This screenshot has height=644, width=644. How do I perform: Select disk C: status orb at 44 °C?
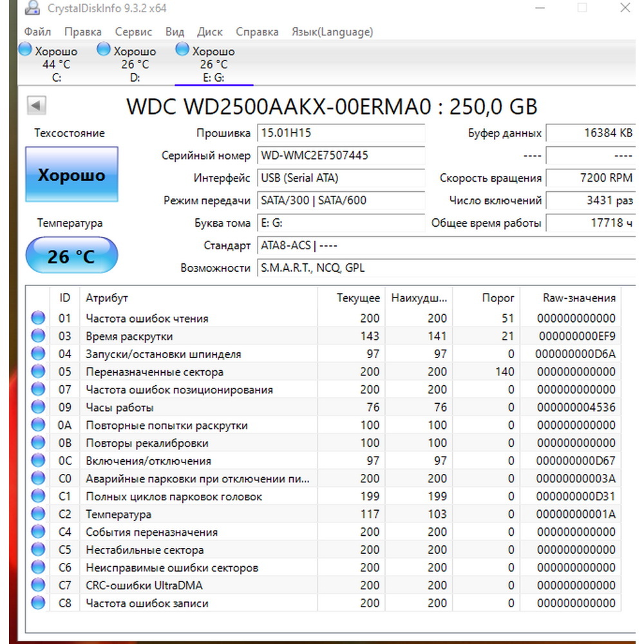25,50
